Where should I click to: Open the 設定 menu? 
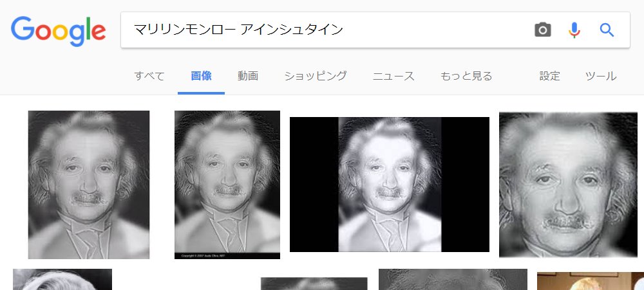[x=549, y=76]
